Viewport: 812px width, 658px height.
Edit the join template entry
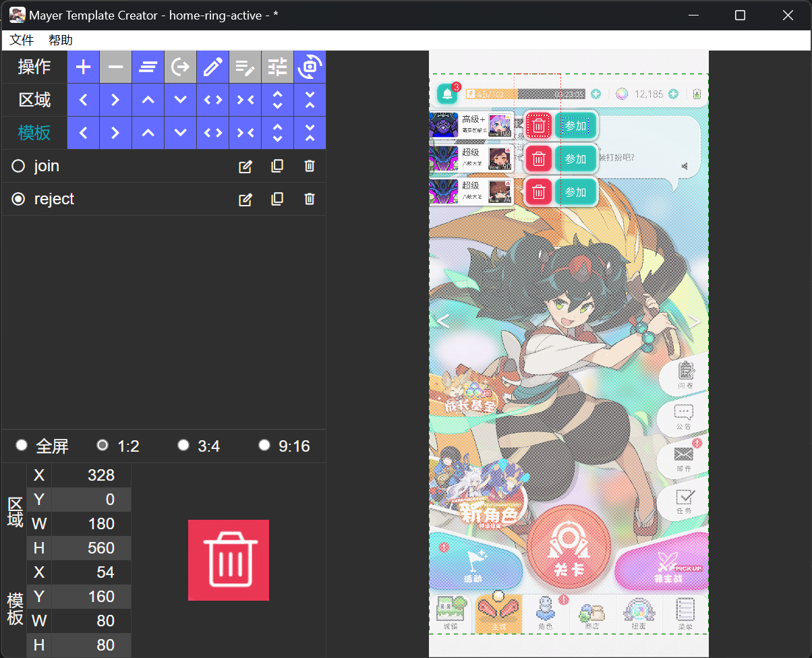click(x=245, y=166)
